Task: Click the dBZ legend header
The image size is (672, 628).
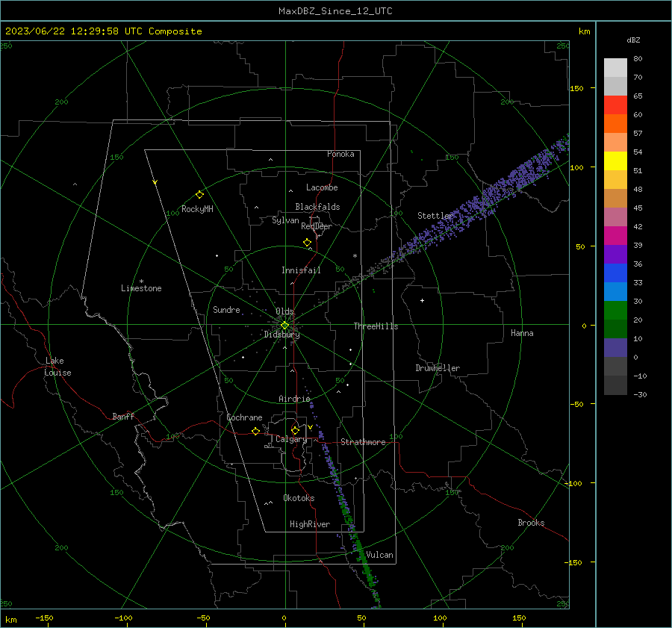Action: pos(633,40)
